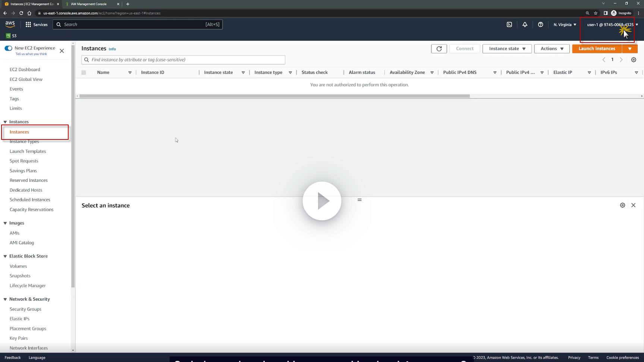644x362 pixels.
Task: Click the disabled Connect button
Action: [x=465, y=49]
